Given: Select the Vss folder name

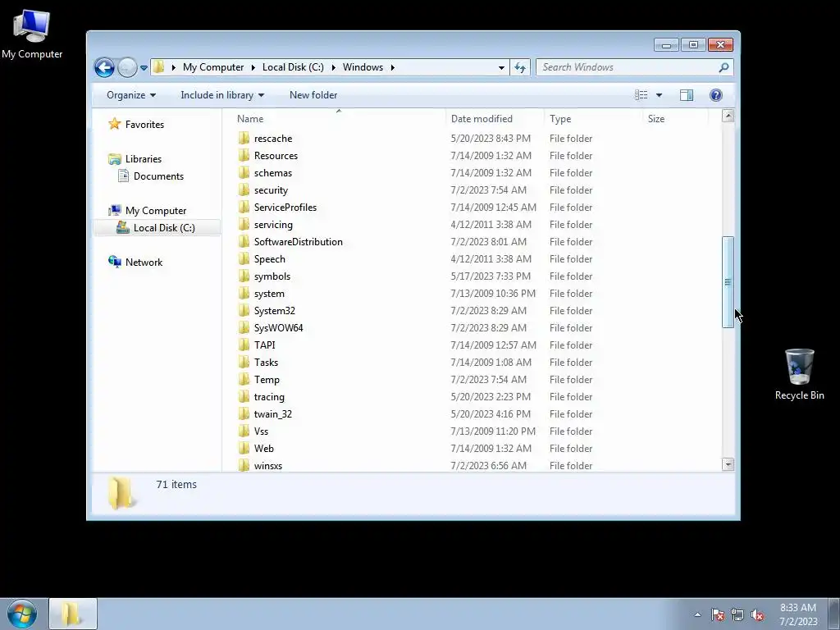Looking at the screenshot, I should coord(261,431).
